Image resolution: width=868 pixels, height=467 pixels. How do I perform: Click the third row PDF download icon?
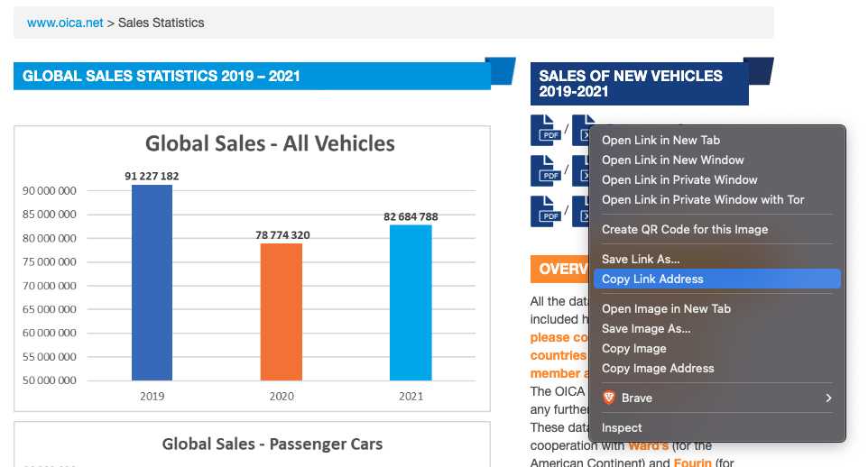click(x=546, y=211)
